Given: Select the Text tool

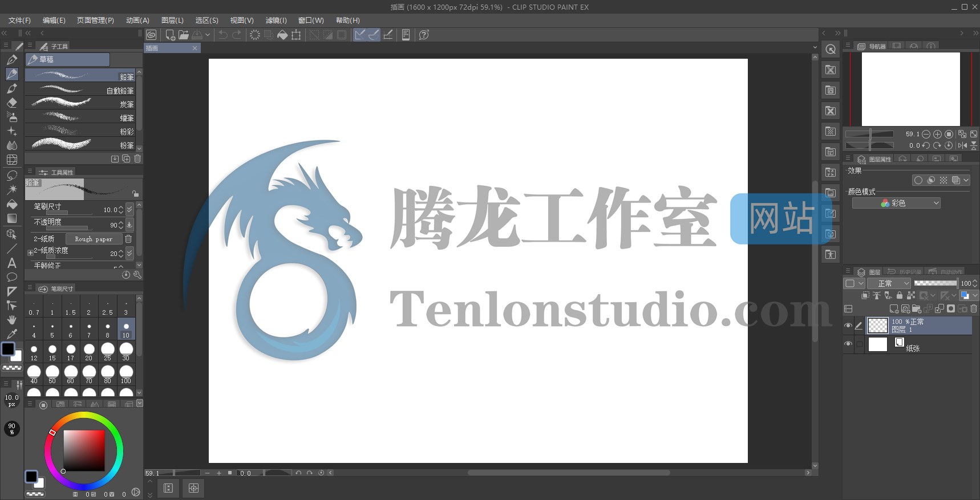Looking at the screenshot, I should point(12,263).
